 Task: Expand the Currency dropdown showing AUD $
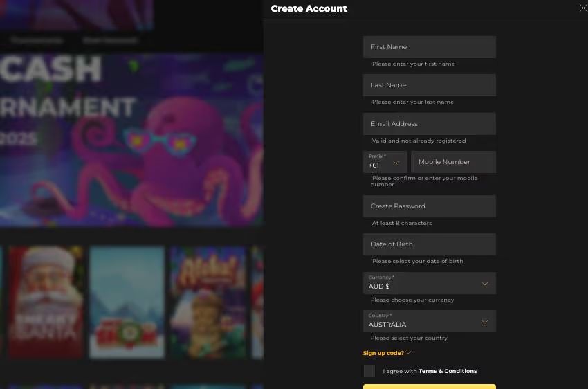coord(430,283)
